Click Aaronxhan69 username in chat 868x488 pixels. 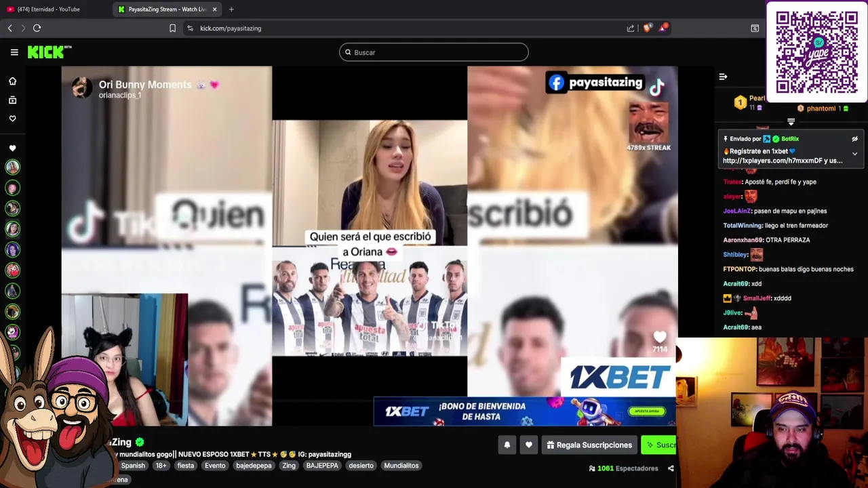tap(743, 240)
